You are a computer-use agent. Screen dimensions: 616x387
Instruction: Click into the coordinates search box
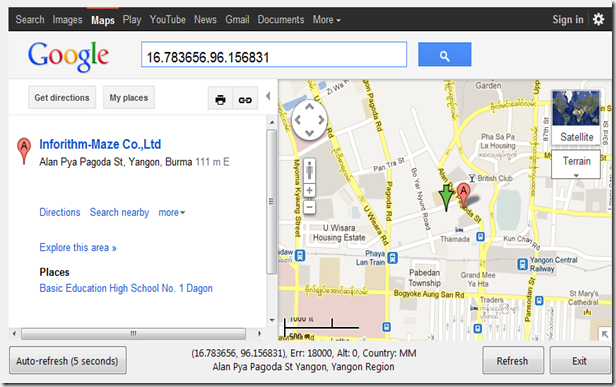click(x=274, y=55)
